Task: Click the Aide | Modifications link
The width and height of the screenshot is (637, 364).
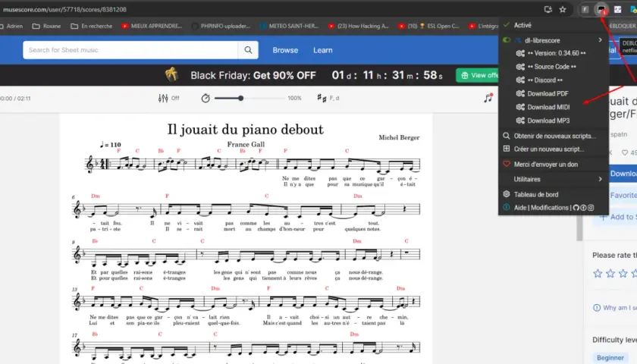Action: tap(541, 208)
